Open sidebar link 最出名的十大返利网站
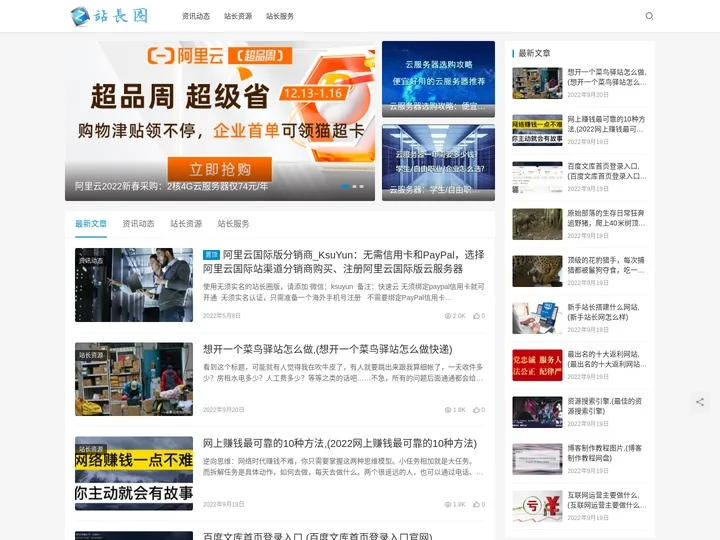The width and height of the screenshot is (720, 540). click(607, 359)
